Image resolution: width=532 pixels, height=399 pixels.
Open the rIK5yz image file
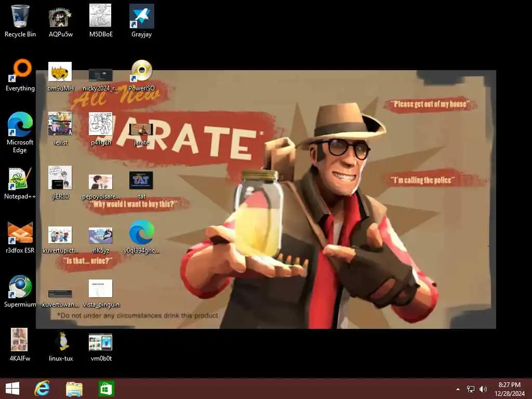point(101,240)
